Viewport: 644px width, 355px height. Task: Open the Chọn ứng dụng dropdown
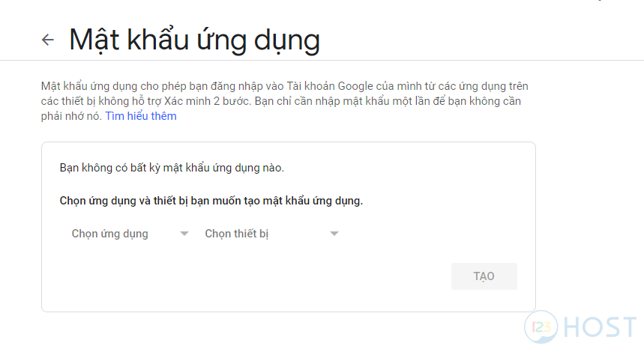click(110, 234)
